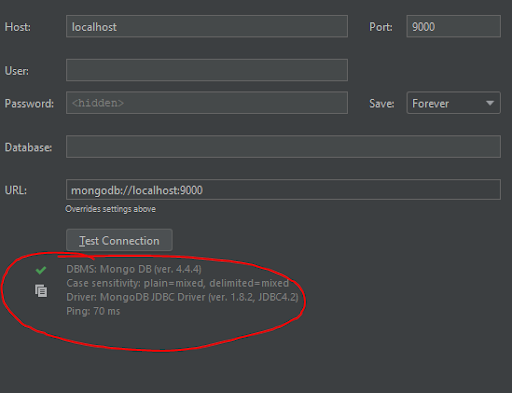Click the Test Connection button
This screenshot has width=512, height=393.
point(119,240)
